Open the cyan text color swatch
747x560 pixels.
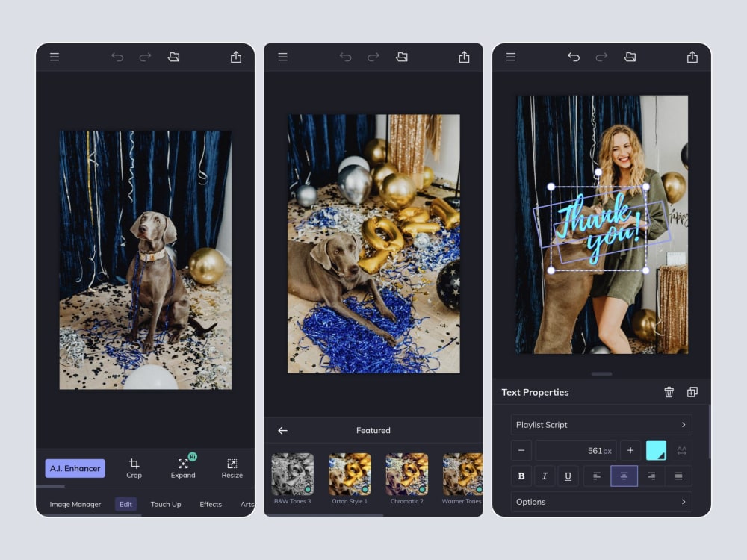tap(656, 450)
